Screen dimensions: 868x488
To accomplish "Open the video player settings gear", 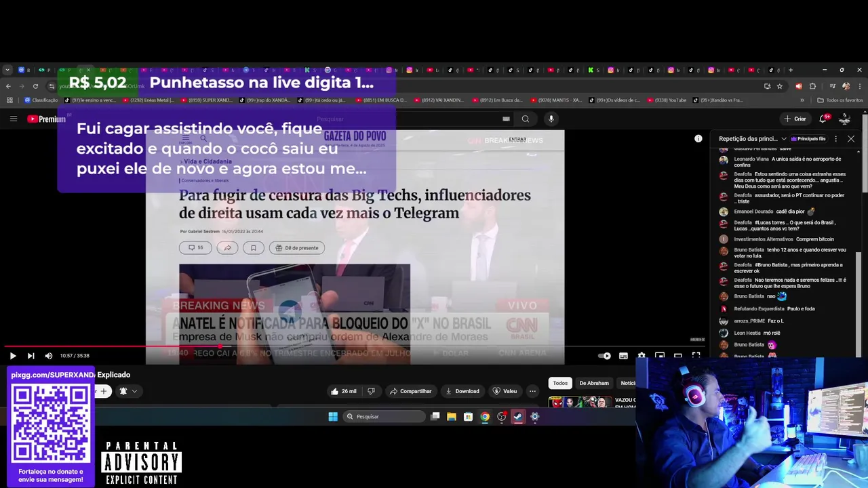I will point(642,356).
